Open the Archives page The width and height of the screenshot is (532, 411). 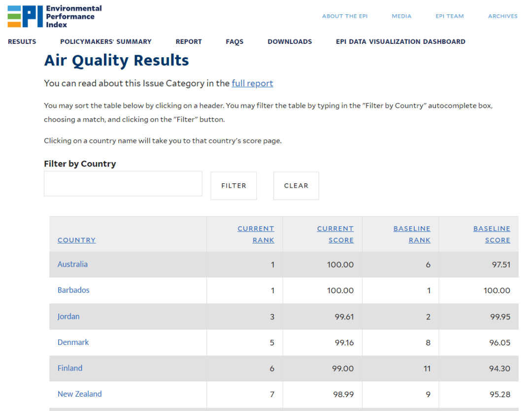click(x=502, y=16)
